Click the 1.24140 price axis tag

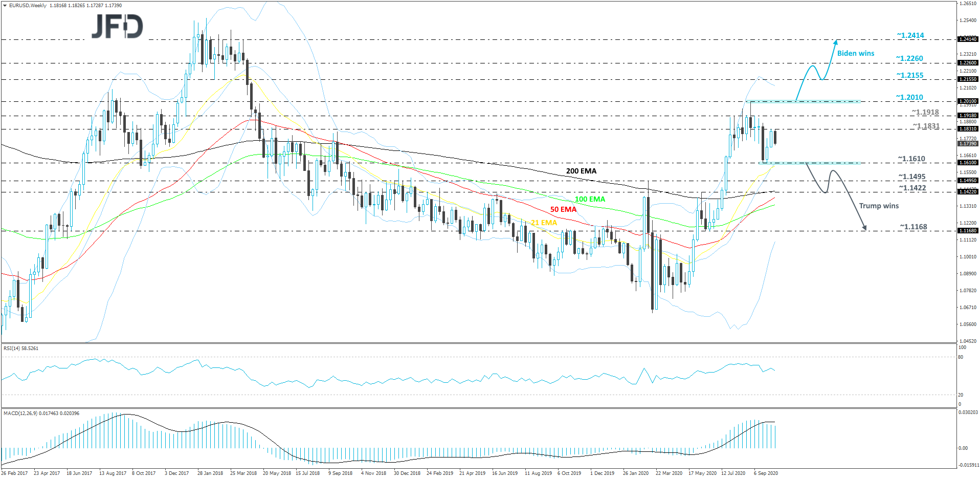click(x=968, y=39)
